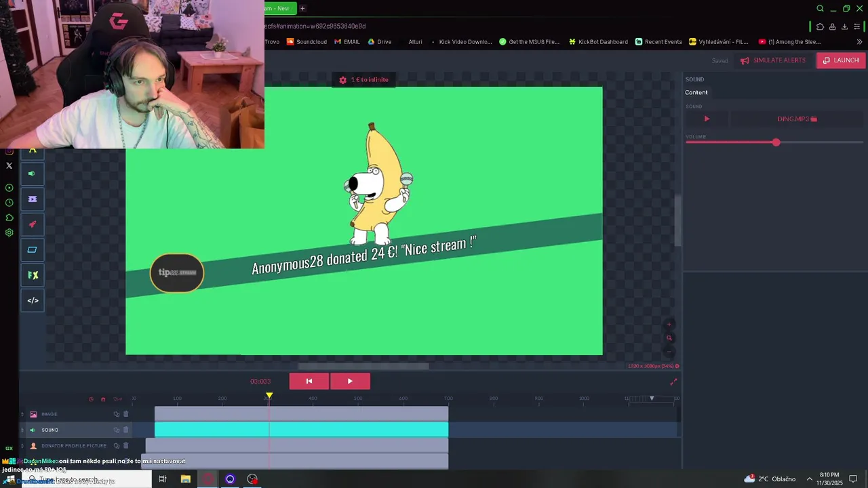The width and height of the screenshot is (868, 488).
Task: Choose the DING.MP3 sound file
Action: coord(797,119)
